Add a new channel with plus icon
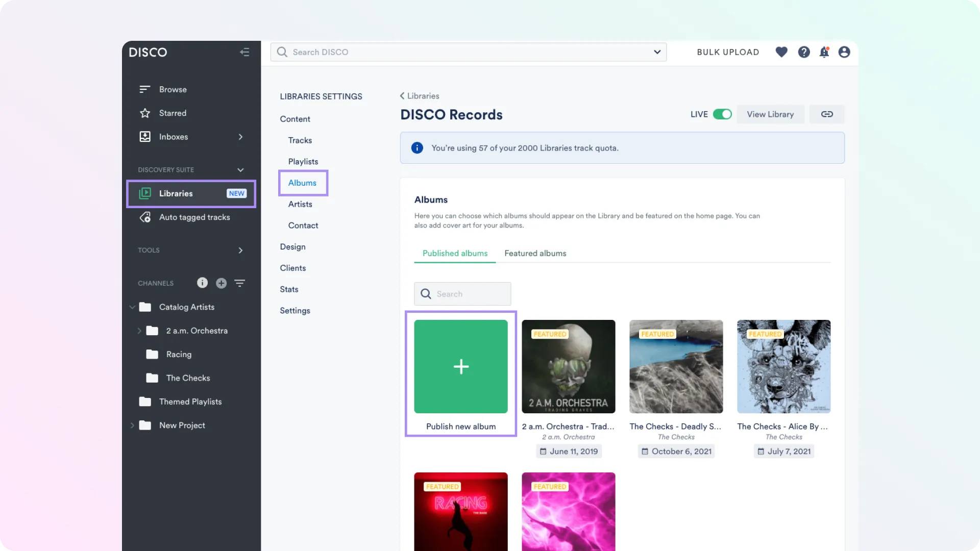Screen dimensions: 980x551 [221, 283]
